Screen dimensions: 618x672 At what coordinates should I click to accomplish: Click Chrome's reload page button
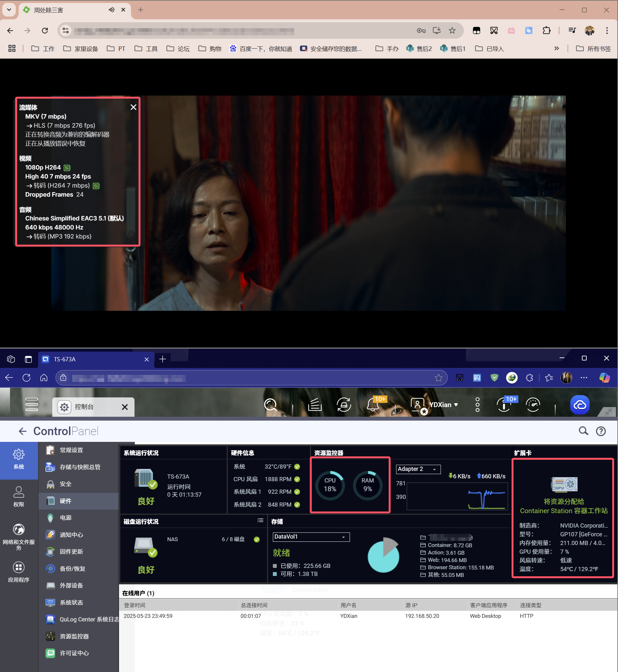coord(45,31)
